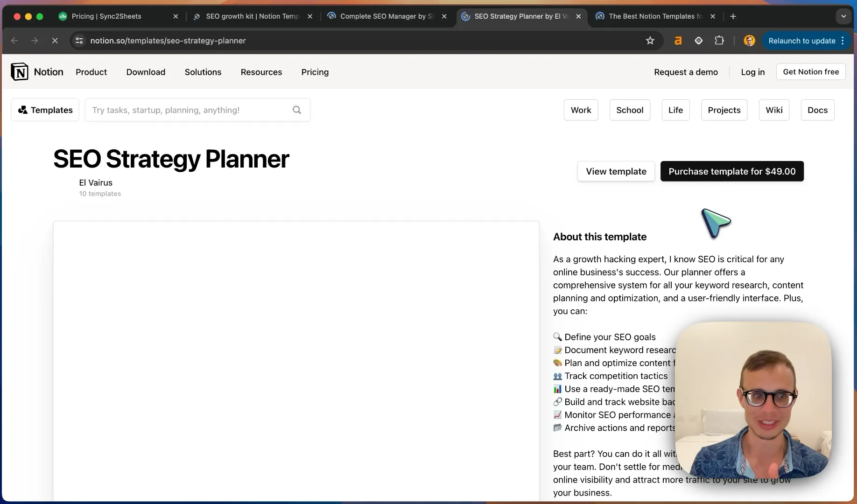Open a new tab with plus icon
The height and width of the screenshot is (504, 857).
(733, 16)
